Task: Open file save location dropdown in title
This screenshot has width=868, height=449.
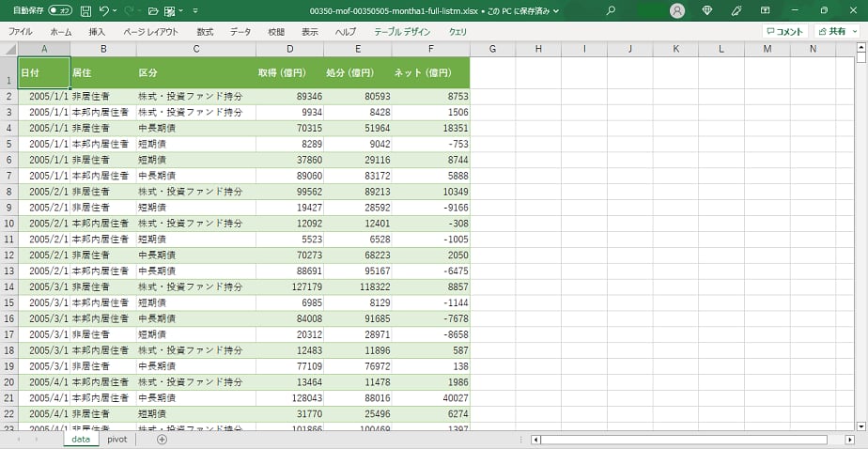Action: click(556, 11)
